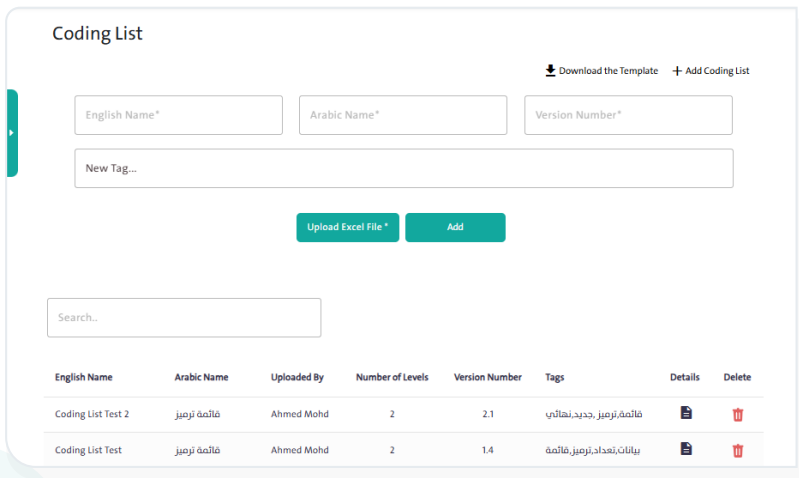Open details document icon for Coding List Test 2

(x=686, y=413)
